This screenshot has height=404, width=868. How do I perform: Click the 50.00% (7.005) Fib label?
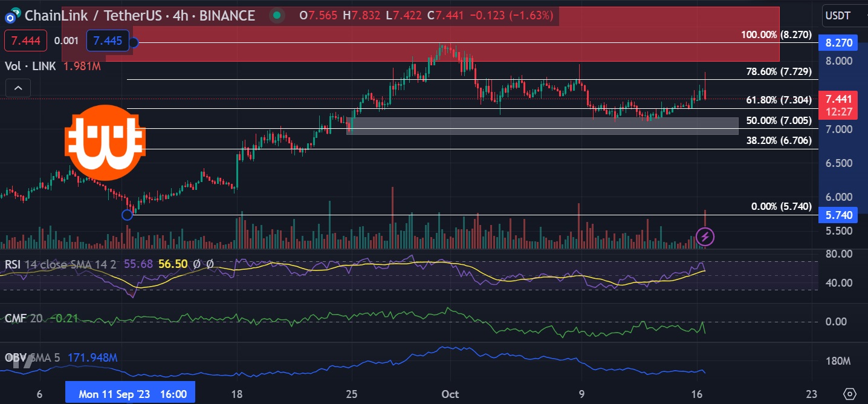pyautogui.click(x=779, y=120)
